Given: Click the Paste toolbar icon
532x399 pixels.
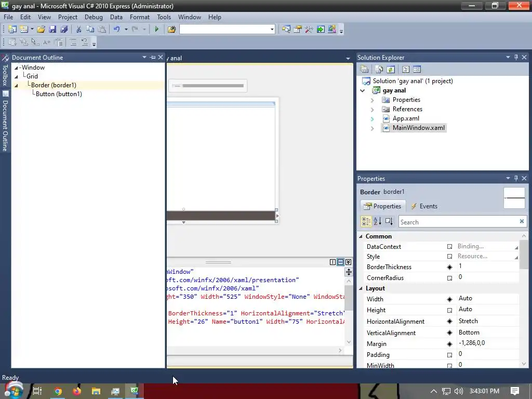Looking at the screenshot, I should tap(102, 30).
